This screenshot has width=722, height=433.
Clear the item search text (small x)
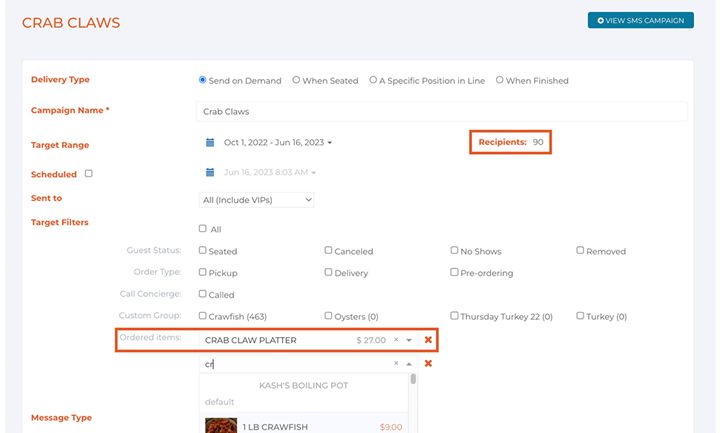coord(396,363)
